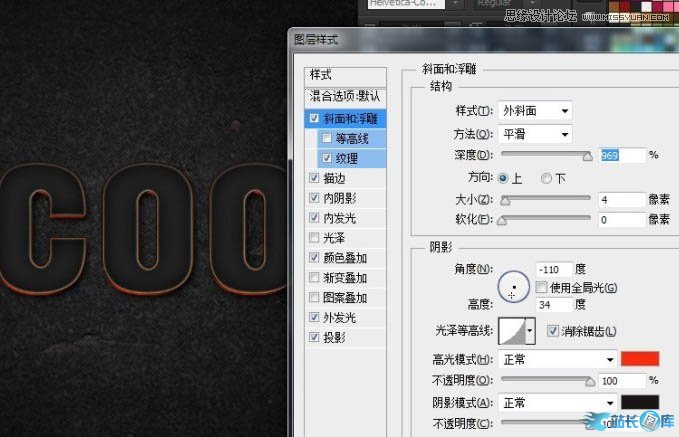
Task: Select the 下 direction radio button
Action: point(546,178)
